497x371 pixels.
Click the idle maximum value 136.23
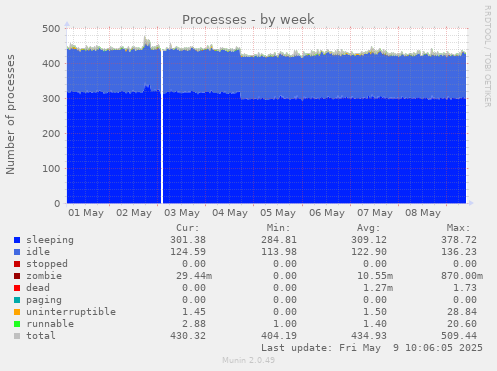click(x=459, y=252)
